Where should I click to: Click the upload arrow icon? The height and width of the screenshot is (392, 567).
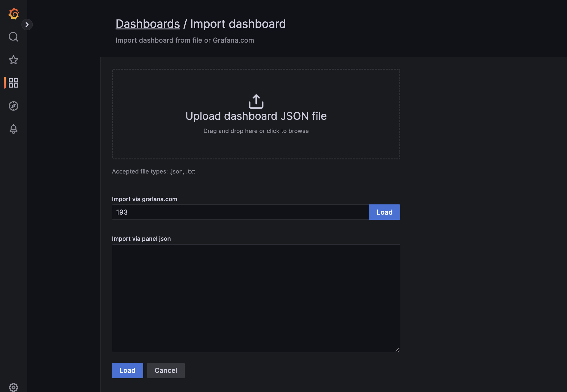(x=256, y=101)
